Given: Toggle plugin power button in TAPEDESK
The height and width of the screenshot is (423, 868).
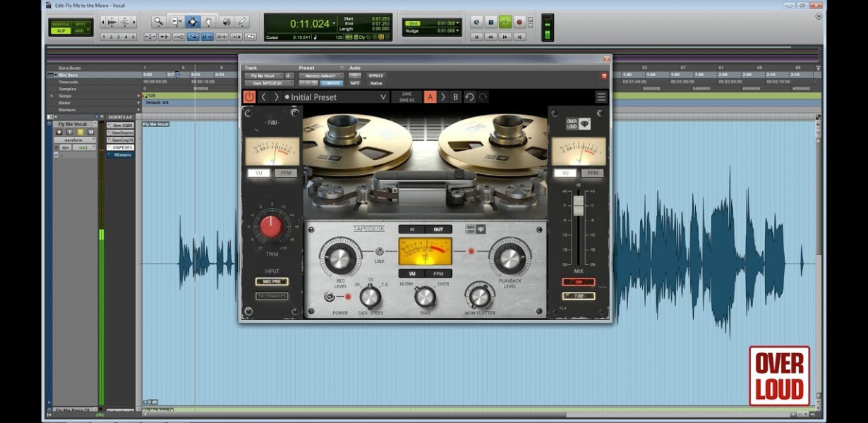Looking at the screenshot, I should click(x=249, y=97).
